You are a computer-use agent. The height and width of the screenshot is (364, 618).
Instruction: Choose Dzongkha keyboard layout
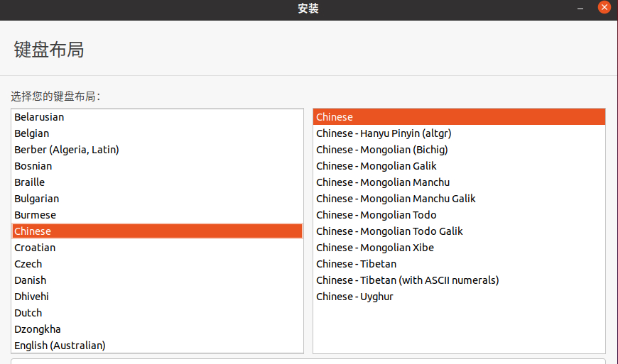[x=157, y=329]
